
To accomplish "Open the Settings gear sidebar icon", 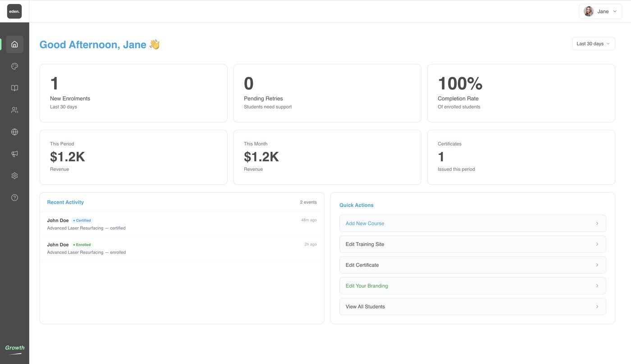I will click(x=14, y=176).
